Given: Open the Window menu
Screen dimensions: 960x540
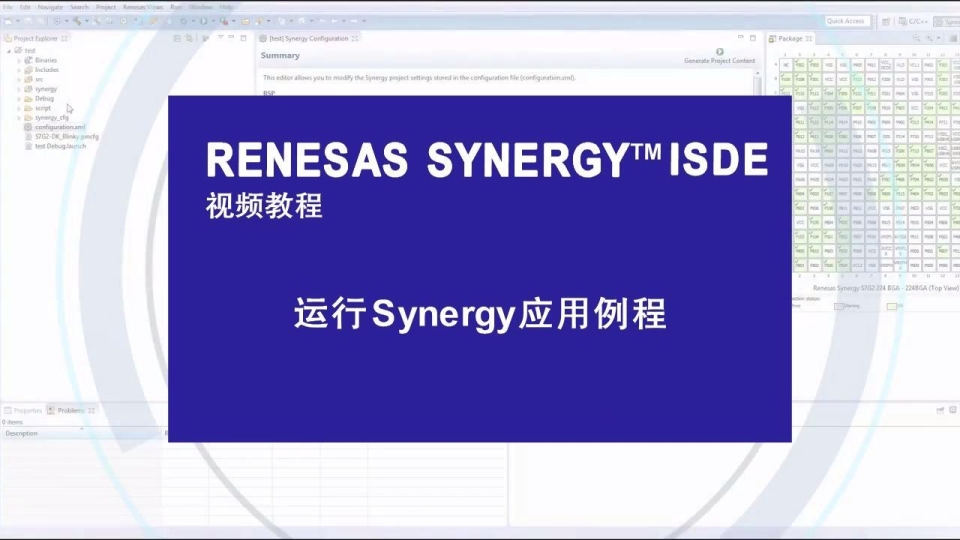Looking at the screenshot, I should [x=200, y=7].
